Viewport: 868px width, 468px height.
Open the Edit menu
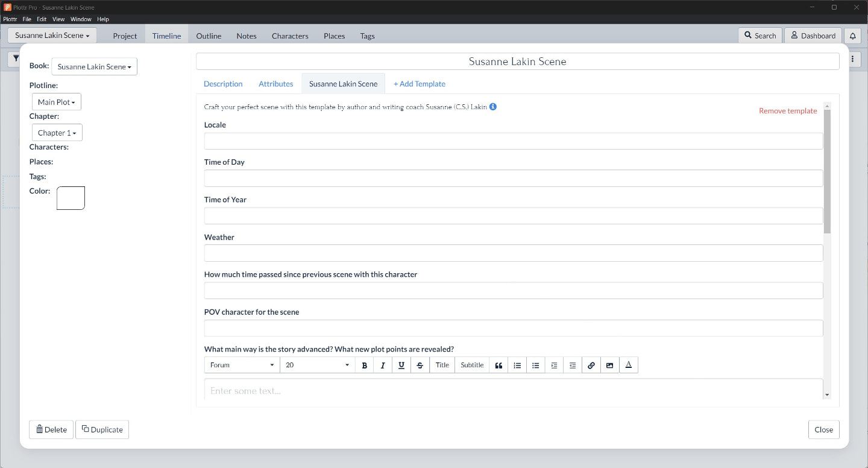42,19
